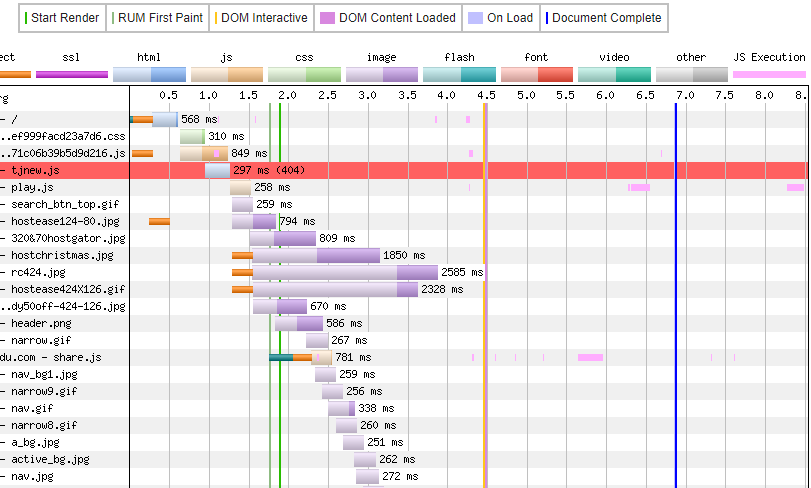Click the ssl color swatch in legend

(x=71, y=74)
